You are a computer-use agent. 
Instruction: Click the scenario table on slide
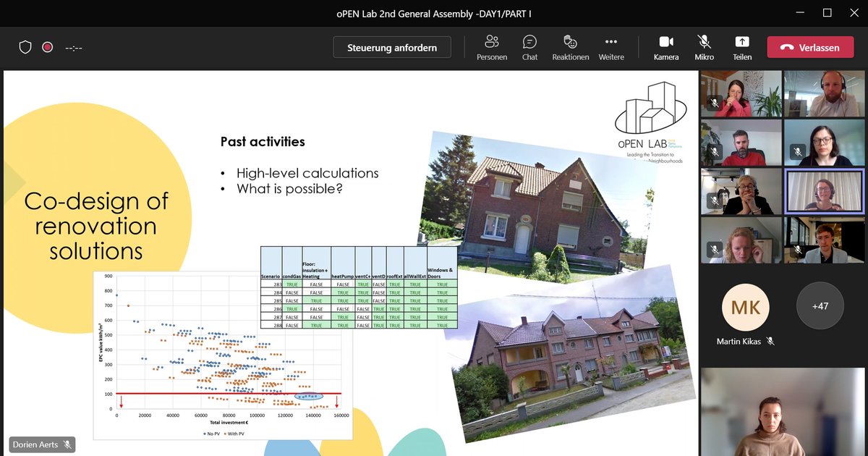[359, 287]
